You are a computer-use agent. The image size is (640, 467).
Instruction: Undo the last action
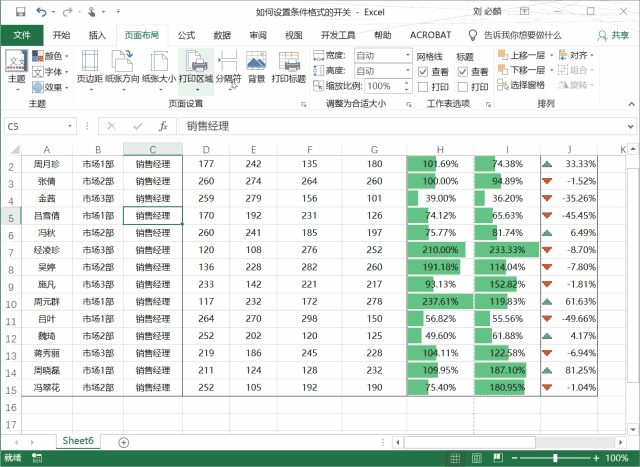coord(41,12)
